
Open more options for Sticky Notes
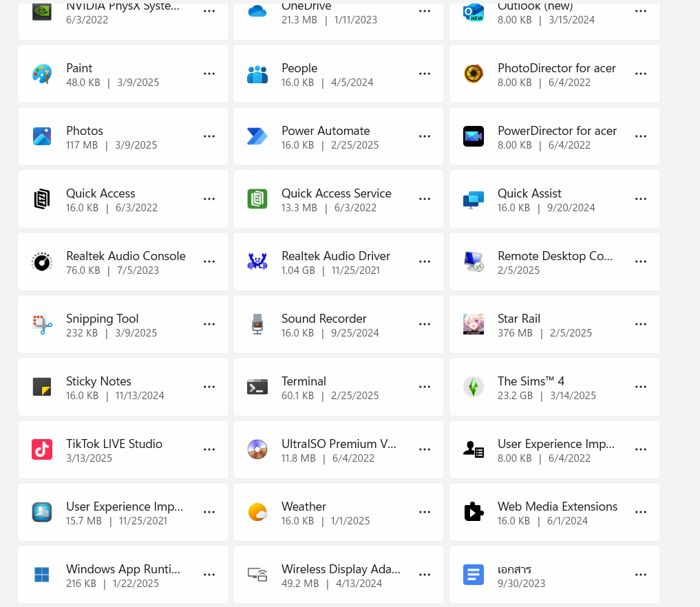point(209,387)
